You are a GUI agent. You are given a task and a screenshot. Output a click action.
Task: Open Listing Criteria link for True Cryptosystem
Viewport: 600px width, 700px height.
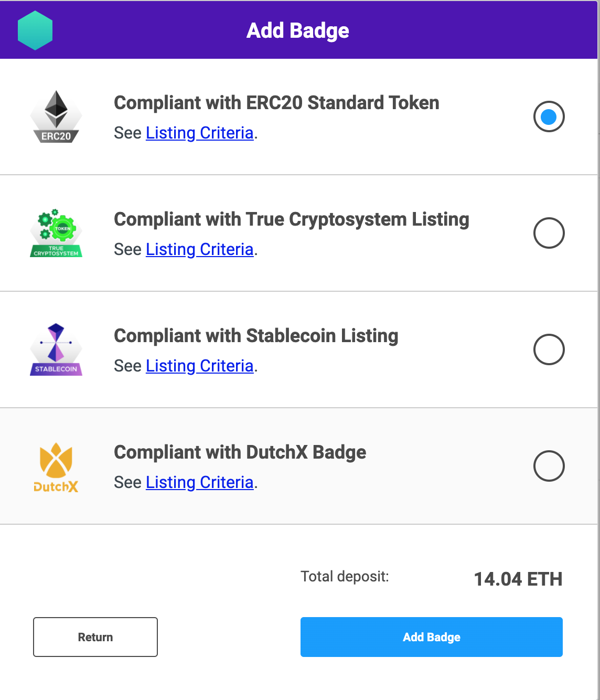[x=199, y=250]
